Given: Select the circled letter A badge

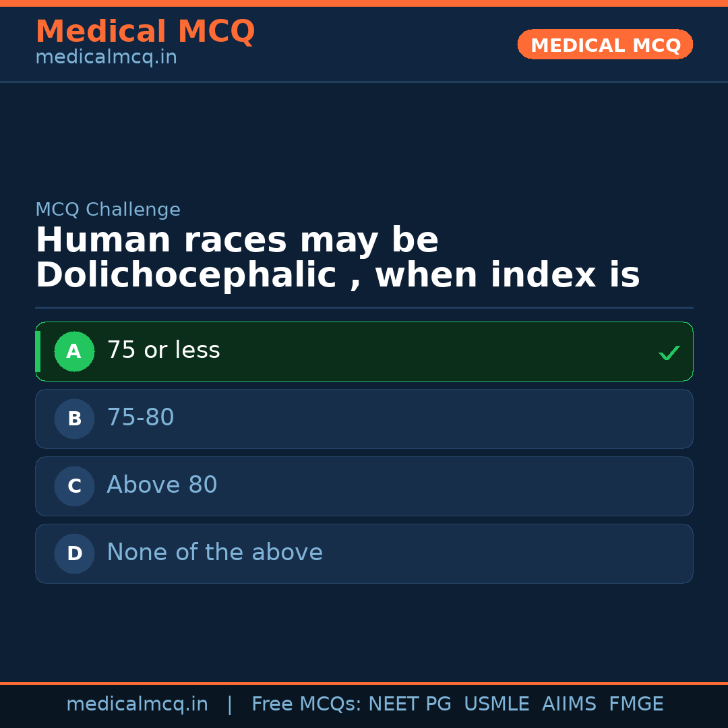Looking at the screenshot, I should [74, 351].
